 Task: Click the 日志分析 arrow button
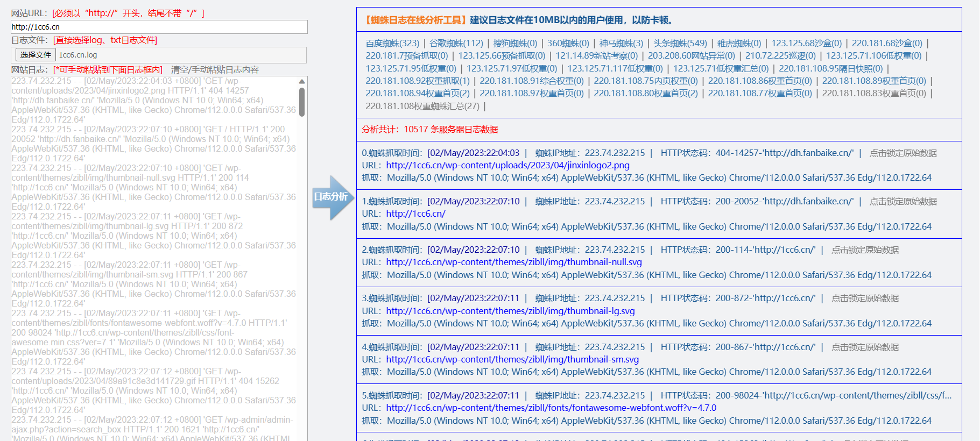tap(332, 197)
